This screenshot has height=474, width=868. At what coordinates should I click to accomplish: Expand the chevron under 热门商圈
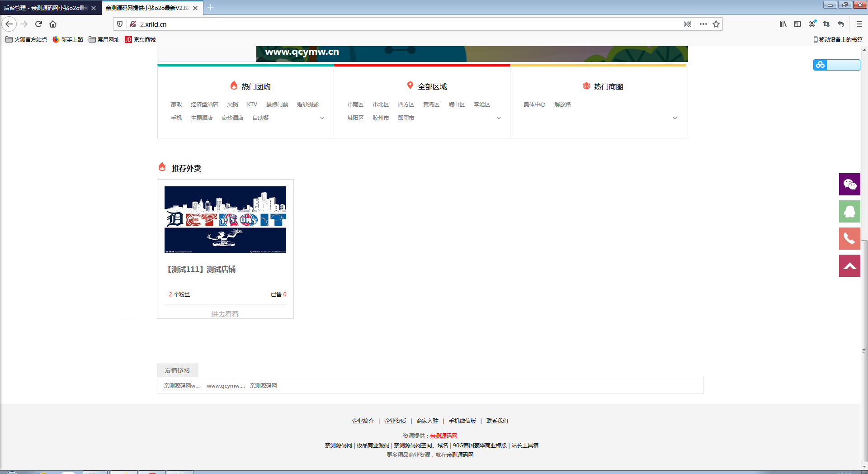tap(675, 118)
